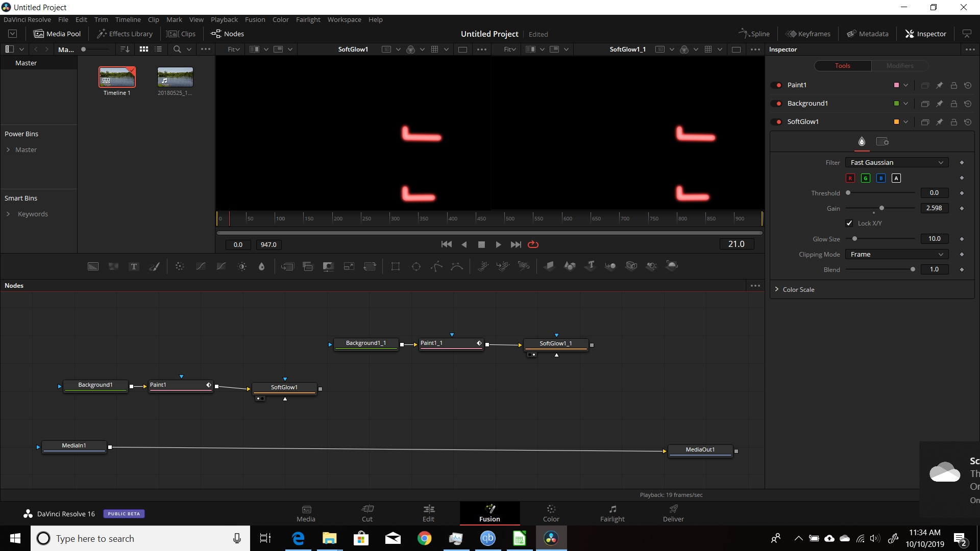This screenshot has width=980, height=551.
Task: Stop playback
Action: coord(481,244)
